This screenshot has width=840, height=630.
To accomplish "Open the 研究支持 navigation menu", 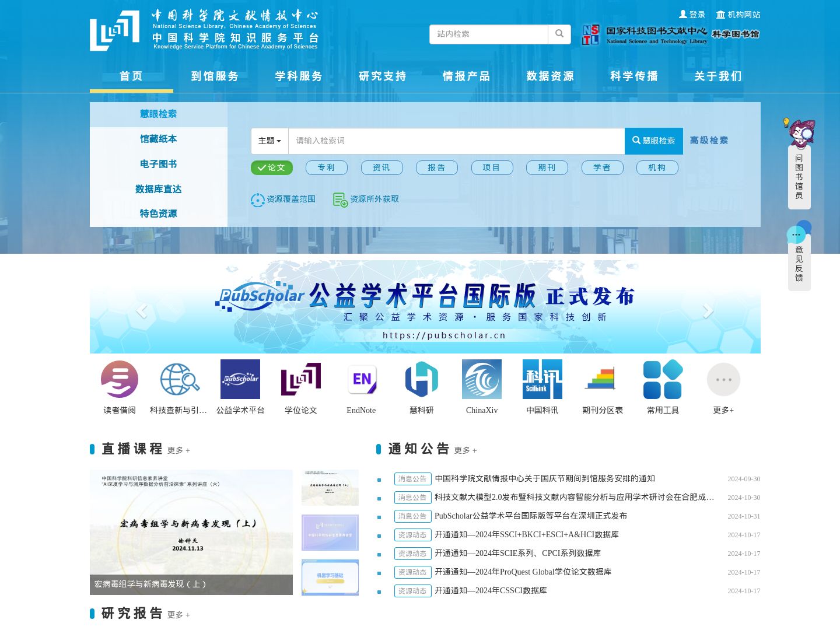I will coord(383,76).
